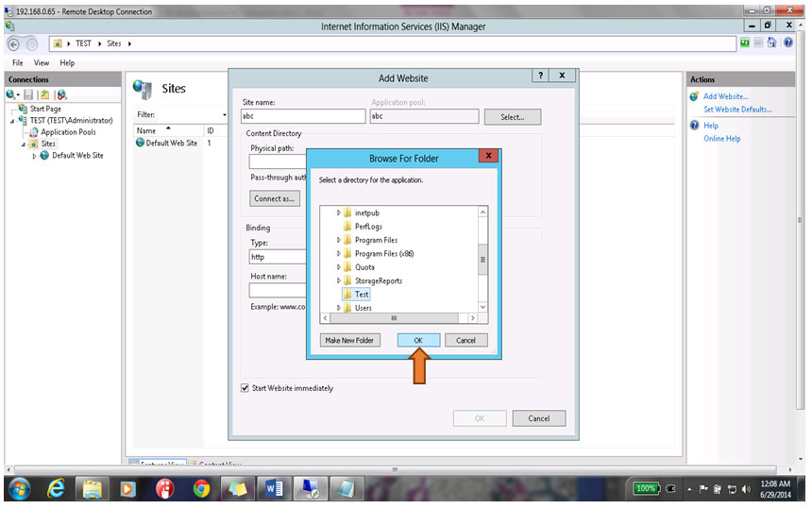Image resolution: width=812 pixels, height=509 pixels.
Task: Expand the StorageReports folder node
Action: 339,280
